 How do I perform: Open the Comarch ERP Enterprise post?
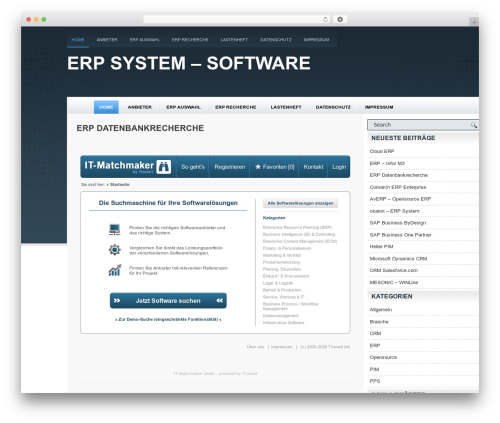click(398, 187)
